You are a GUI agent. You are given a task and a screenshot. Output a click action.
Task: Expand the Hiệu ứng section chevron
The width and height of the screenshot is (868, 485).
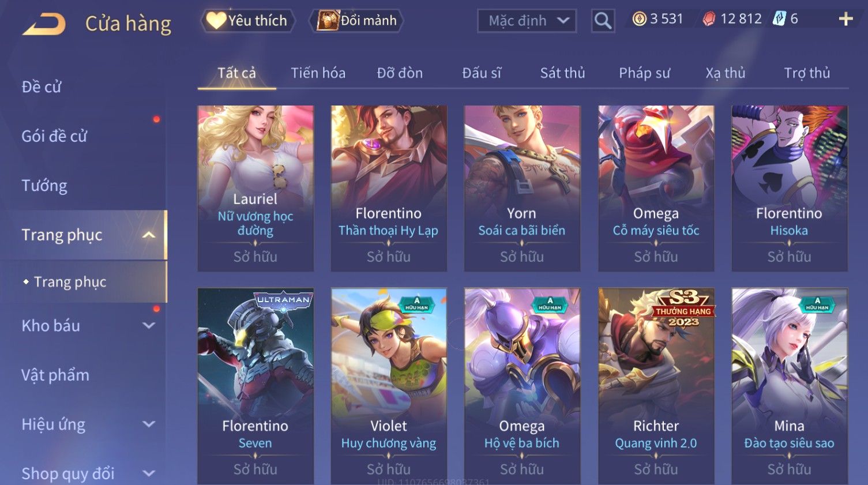149,424
